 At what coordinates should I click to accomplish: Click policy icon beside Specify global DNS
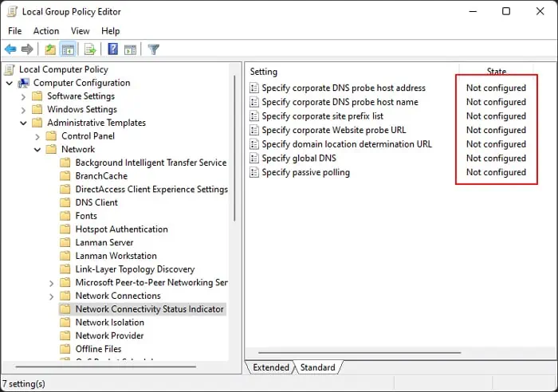(254, 159)
